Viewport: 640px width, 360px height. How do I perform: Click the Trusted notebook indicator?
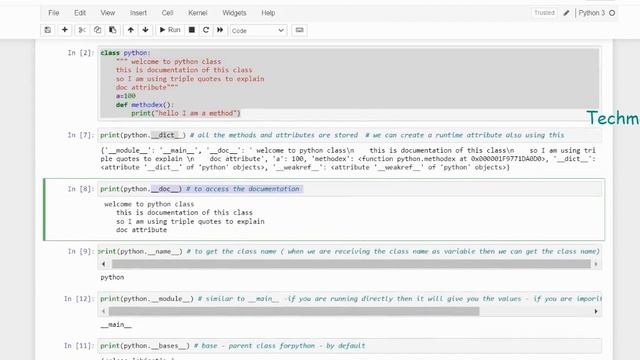tap(544, 13)
